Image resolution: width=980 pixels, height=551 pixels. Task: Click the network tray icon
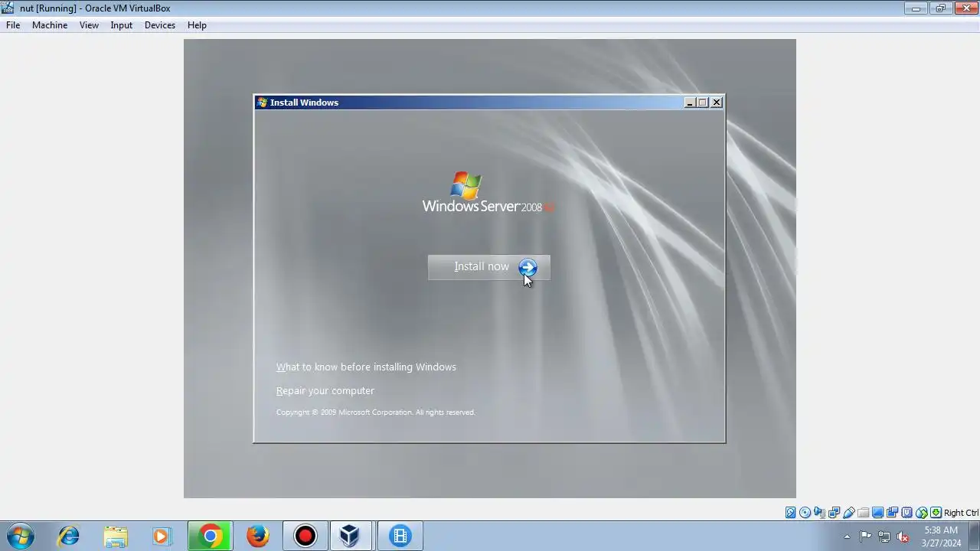point(884,536)
